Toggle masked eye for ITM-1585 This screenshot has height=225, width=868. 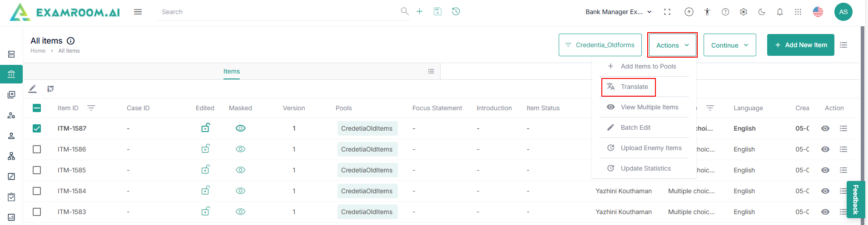point(241,170)
